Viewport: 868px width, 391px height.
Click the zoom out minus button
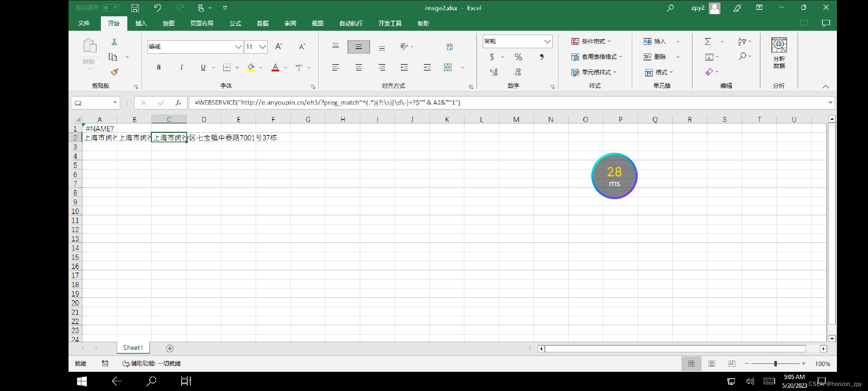[x=747, y=363]
